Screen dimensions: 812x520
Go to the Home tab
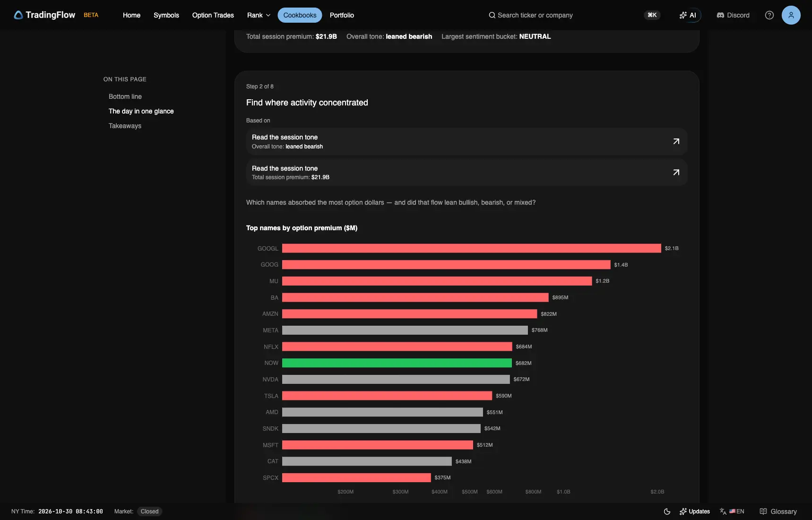(131, 15)
